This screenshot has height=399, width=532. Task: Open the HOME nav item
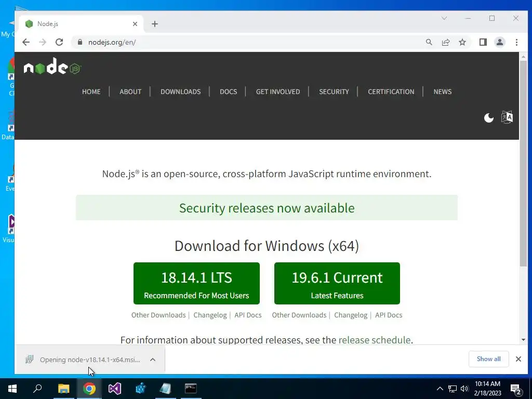pos(91,91)
